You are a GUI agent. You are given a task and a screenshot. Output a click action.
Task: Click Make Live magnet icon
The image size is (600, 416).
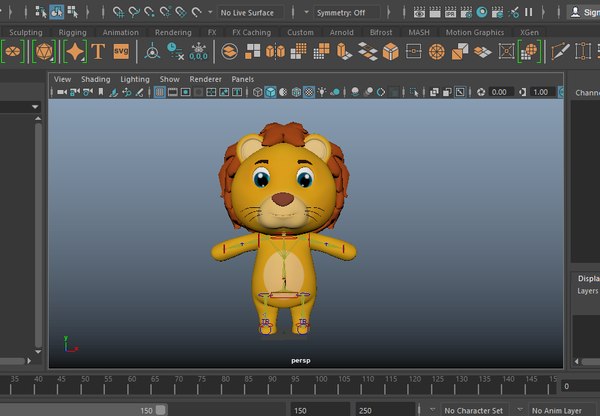pos(197,12)
